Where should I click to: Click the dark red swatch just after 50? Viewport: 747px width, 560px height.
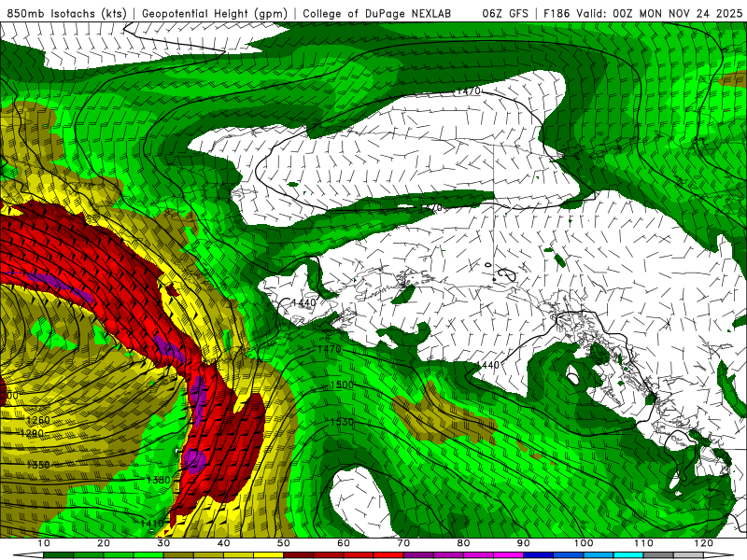click(x=298, y=555)
